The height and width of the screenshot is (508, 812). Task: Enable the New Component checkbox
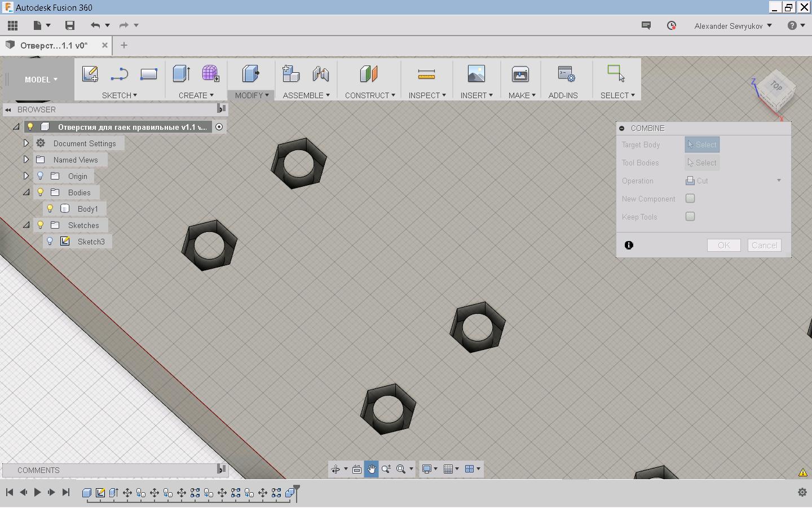pos(690,199)
